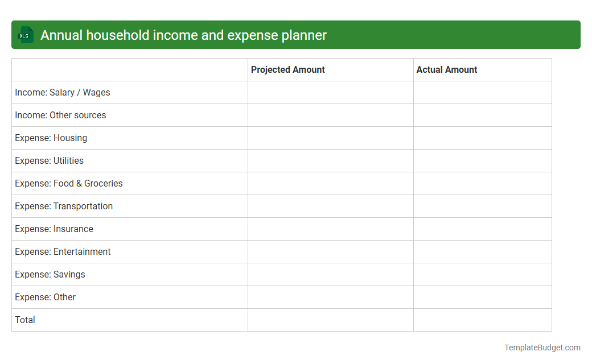The height and width of the screenshot is (364, 592).
Task: Open the TemplateBudget.com link
Action: pos(541,346)
